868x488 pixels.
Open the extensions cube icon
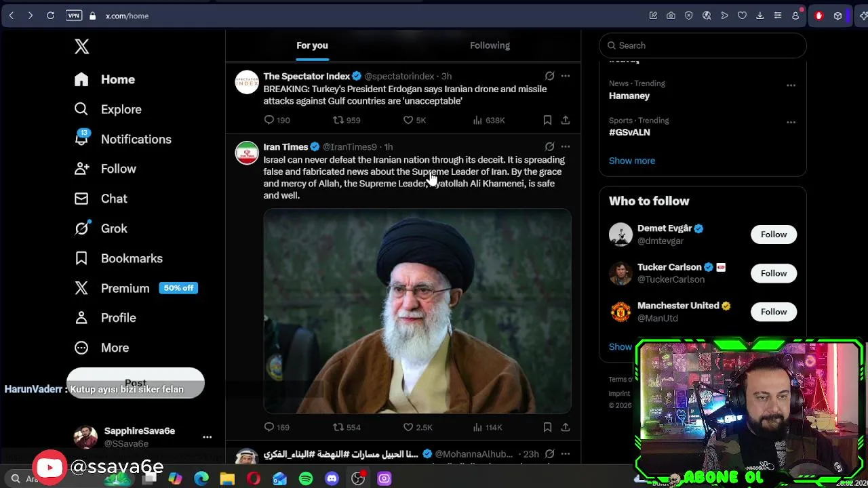coord(838,16)
